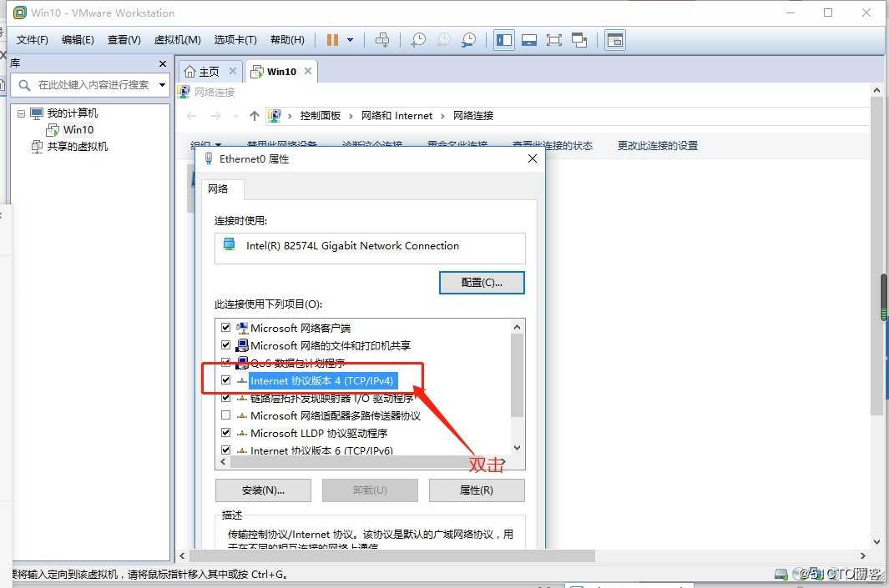Image resolution: width=889 pixels, height=588 pixels.
Task: Click the back arrow in 网络连接 window
Action: coord(192,116)
